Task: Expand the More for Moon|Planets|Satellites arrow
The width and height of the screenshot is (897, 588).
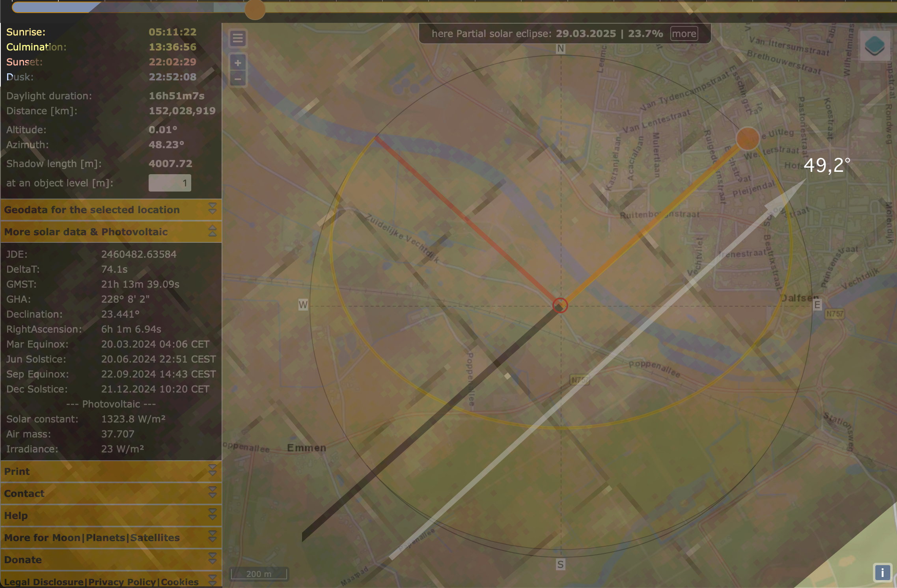Action: click(212, 536)
